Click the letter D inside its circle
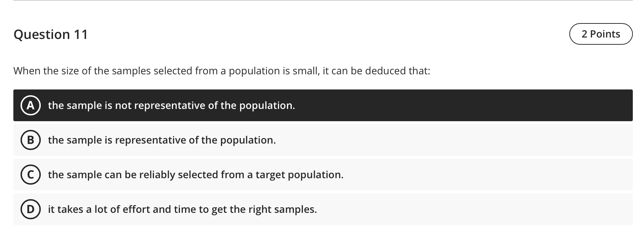Image resolution: width=644 pixels, height=246 pixels. coord(31,209)
